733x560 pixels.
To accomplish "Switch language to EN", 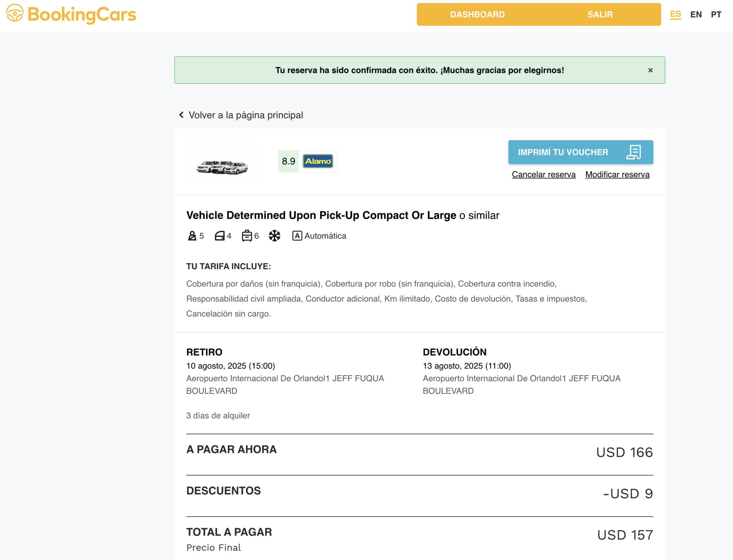I will (696, 14).
